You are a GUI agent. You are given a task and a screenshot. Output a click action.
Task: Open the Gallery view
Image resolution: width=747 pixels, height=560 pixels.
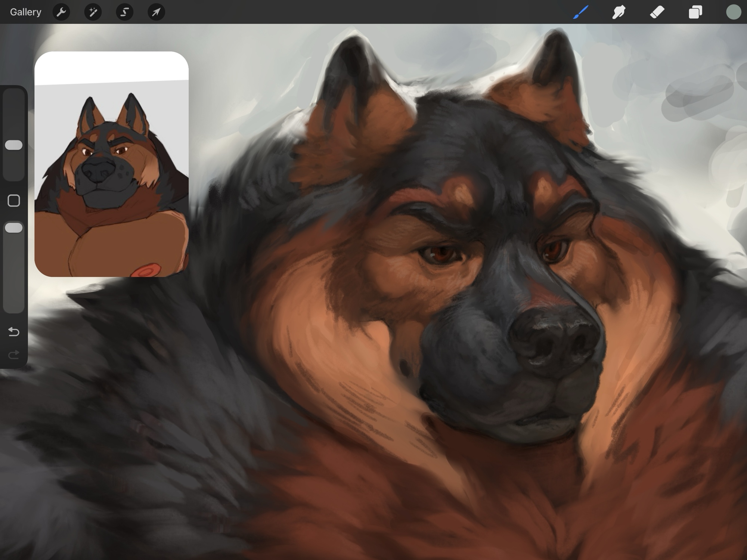25,12
